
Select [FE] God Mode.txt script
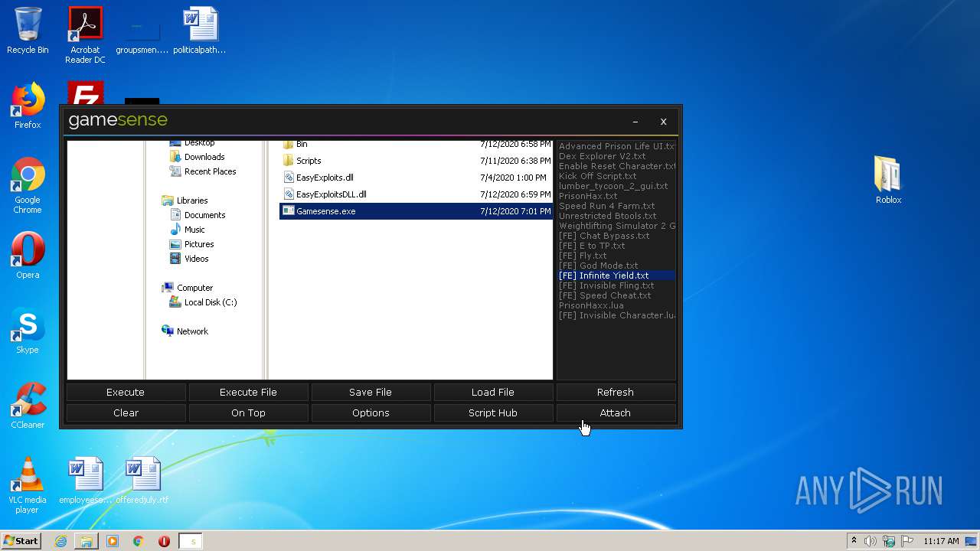(617, 266)
